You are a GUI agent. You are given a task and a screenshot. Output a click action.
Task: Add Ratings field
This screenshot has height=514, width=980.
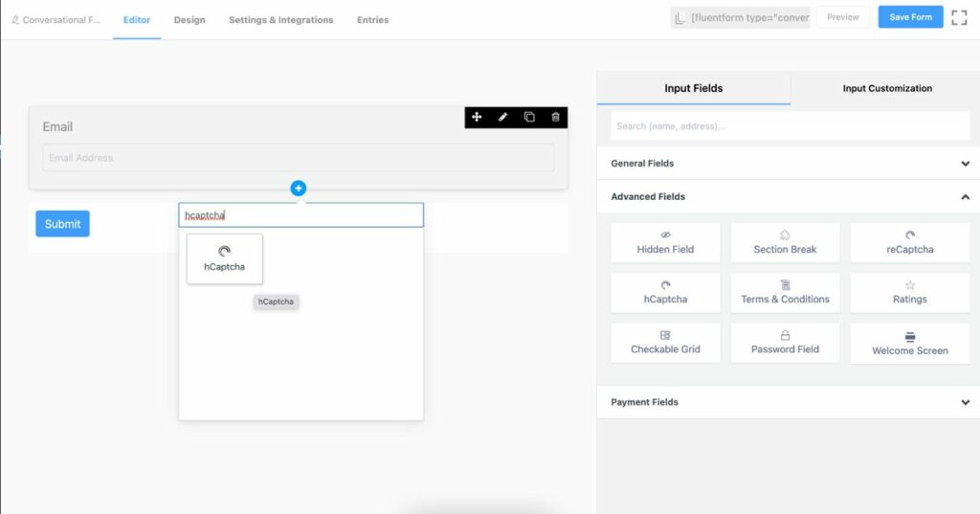[x=910, y=293]
